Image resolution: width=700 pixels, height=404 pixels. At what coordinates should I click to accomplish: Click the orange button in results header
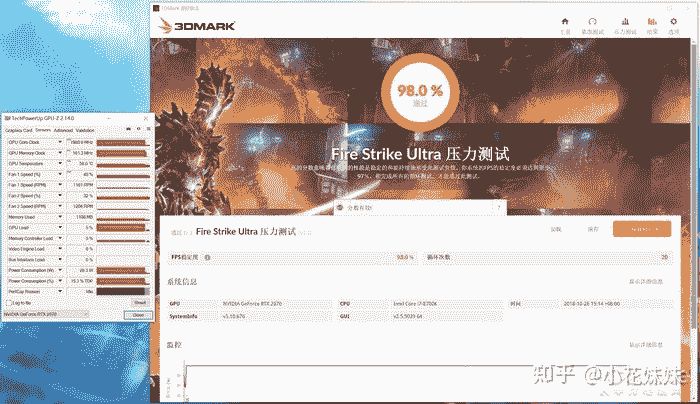click(641, 229)
